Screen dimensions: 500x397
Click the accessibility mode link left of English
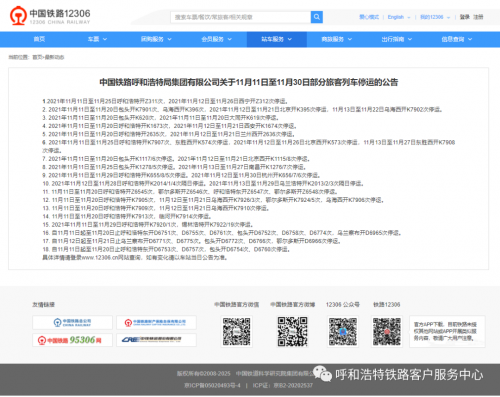pyautogui.click(x=369, y=17)
